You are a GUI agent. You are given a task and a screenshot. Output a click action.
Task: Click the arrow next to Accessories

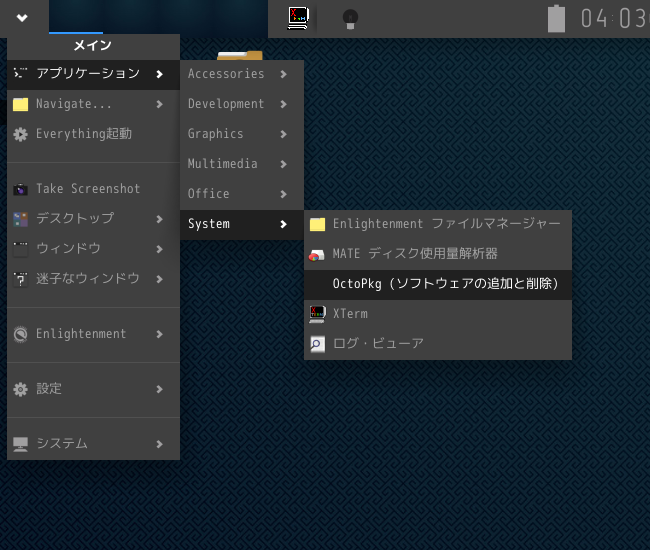284,74
